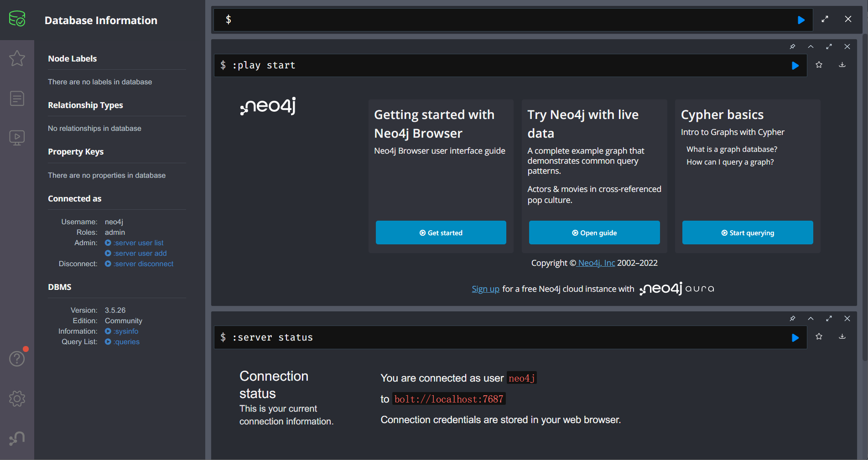Open the Help and learn question icon
Viewport: 868px width, 460px height.
pos(17,359)
